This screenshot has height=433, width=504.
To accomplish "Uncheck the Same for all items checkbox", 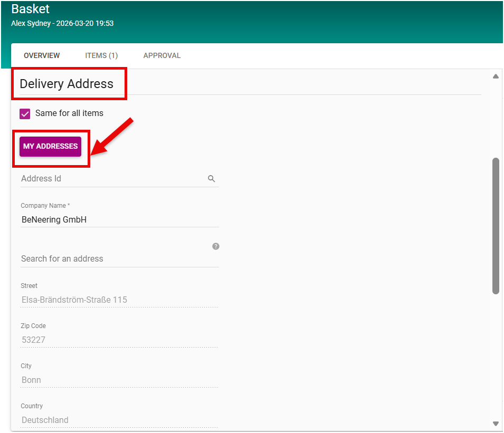I will (25, 113).
